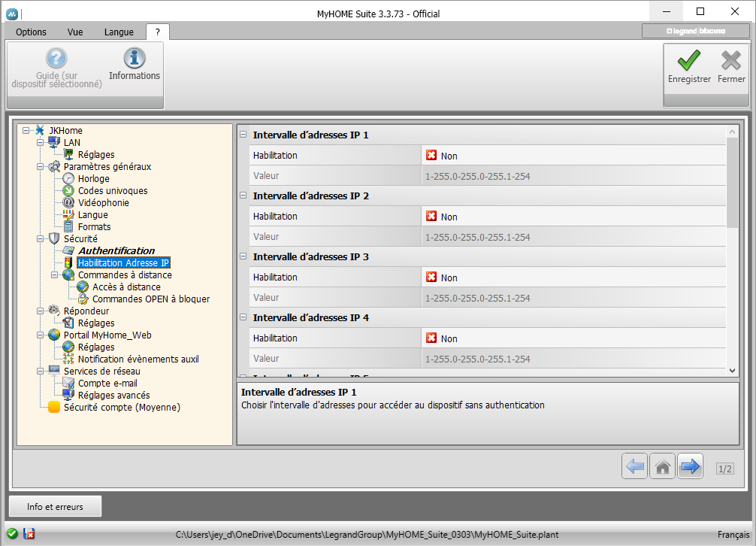Click the properties vertical scrollbar thumb
The height and width of the screenshot is (546, 756).
[x=732, y=182]
